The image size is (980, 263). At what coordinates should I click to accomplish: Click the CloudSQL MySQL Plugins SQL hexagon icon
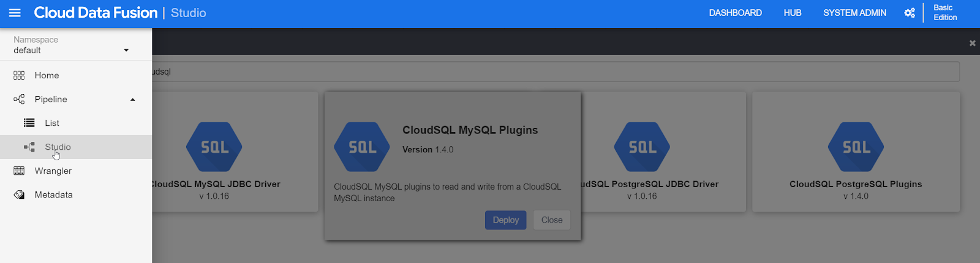[x=362, y=147]
